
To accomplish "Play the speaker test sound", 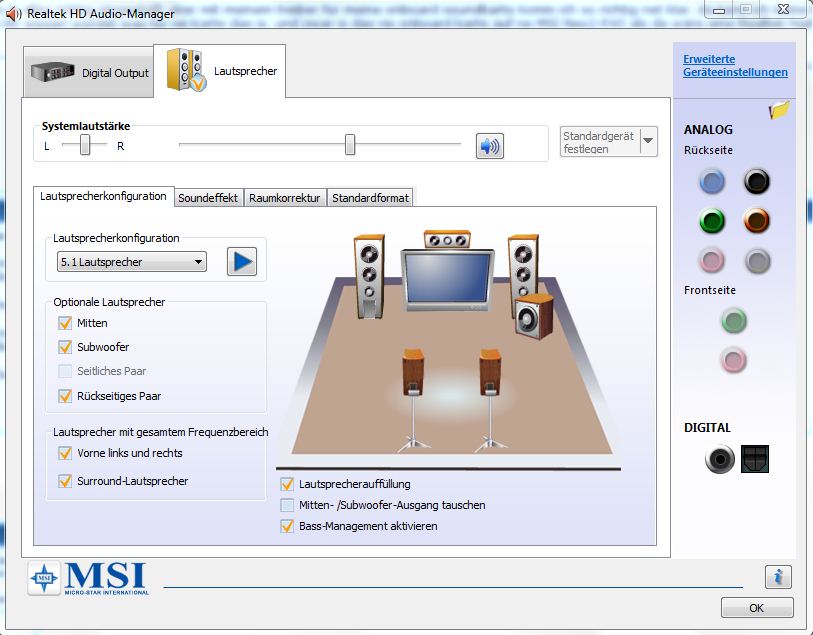I will [242, 262].
